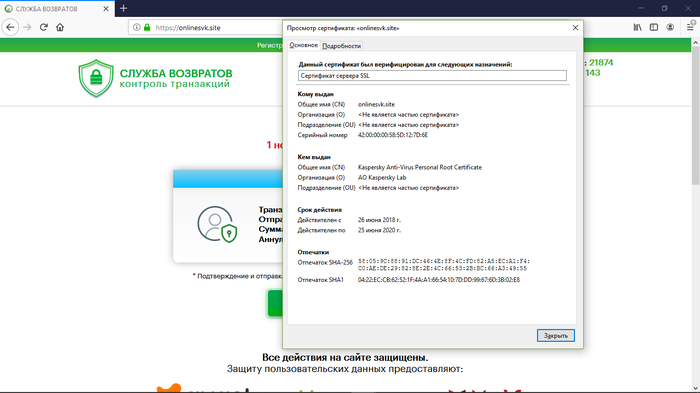Image resolution: width=700 pixels, height=393 pixels.
Task: Restore down the browser window
Action: pyautogui.click(x=664, y=8)
